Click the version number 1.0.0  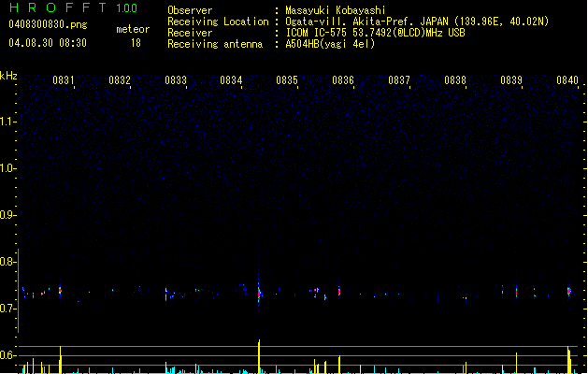[x=127, y=7]
